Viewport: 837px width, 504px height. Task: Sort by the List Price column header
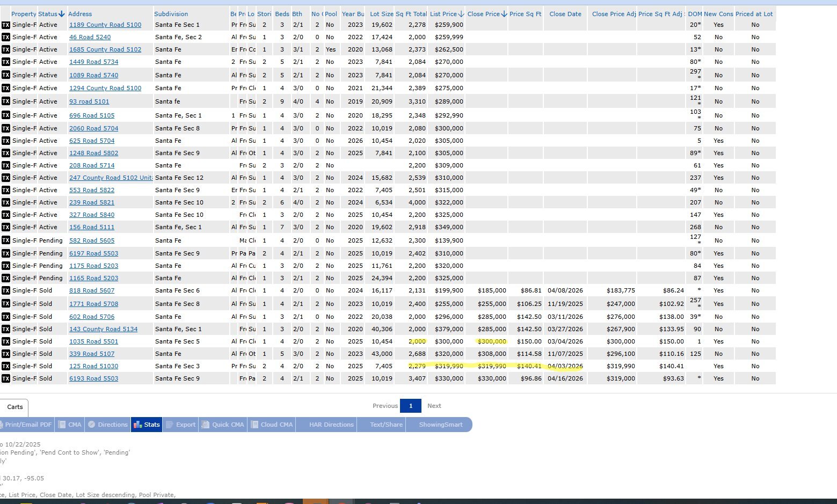coord(446,14)
